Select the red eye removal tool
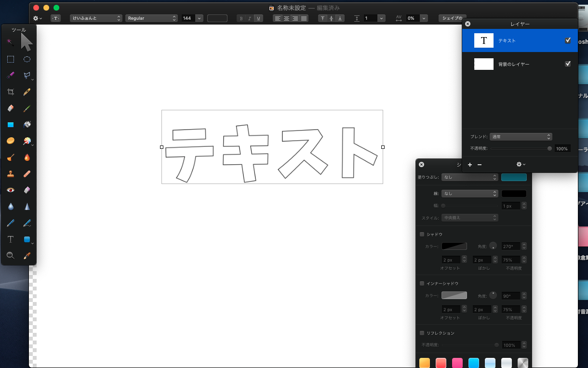The width and height of the screenshot is (588, 368). tap(11, 190)
